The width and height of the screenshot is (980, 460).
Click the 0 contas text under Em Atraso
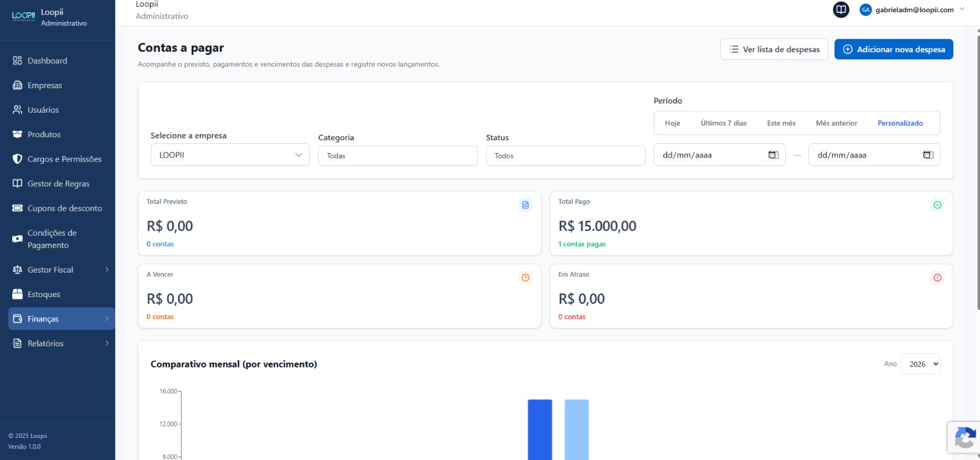click(x=571, y=317)
